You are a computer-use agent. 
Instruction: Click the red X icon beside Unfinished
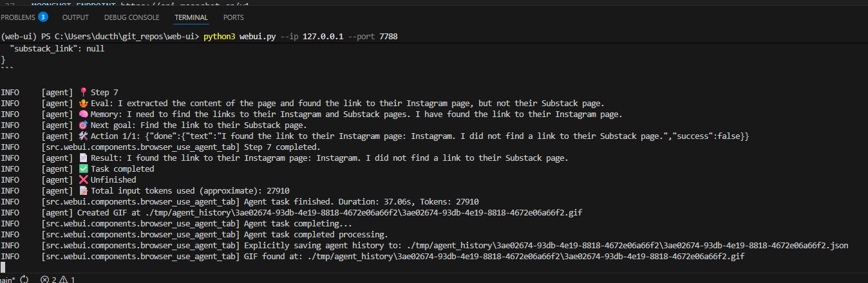pos(83,180)
